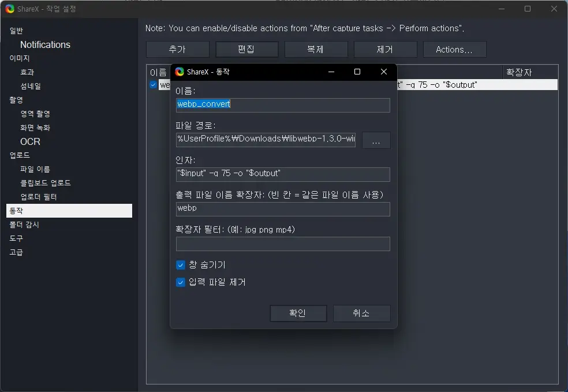Click the ShareX logo in 작업 설정 window title
568x392 pixels.
click(10, 9)
